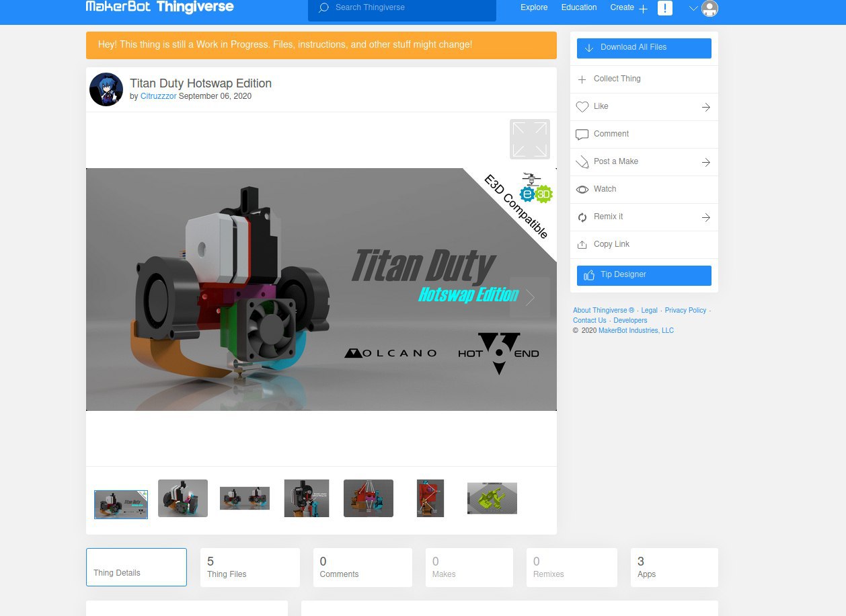Select the 3 Apps tab
The width and height of the screenshot is (846, 616).
(675, 568)
